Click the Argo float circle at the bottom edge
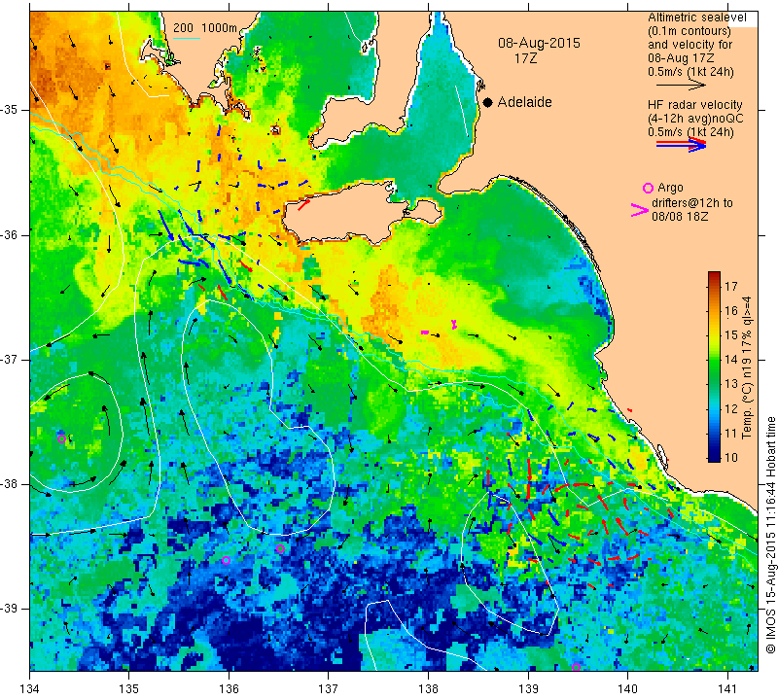The height and width of the screenshot is (700, 778). [576, 667]
